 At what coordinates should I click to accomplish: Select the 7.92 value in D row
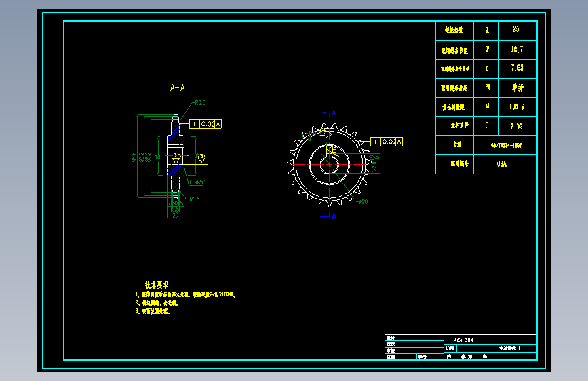point(516,127)
